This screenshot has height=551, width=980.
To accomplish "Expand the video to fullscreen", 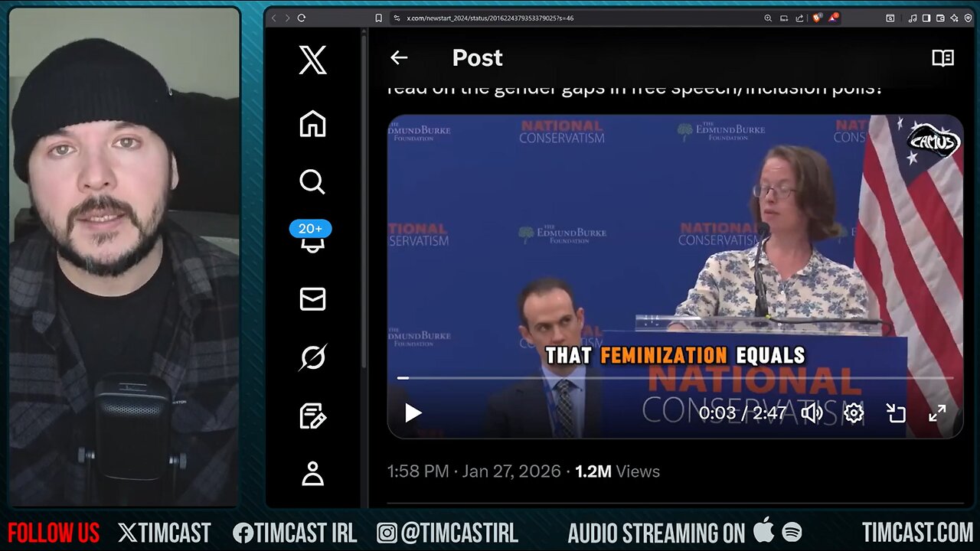I will [937, 413].
